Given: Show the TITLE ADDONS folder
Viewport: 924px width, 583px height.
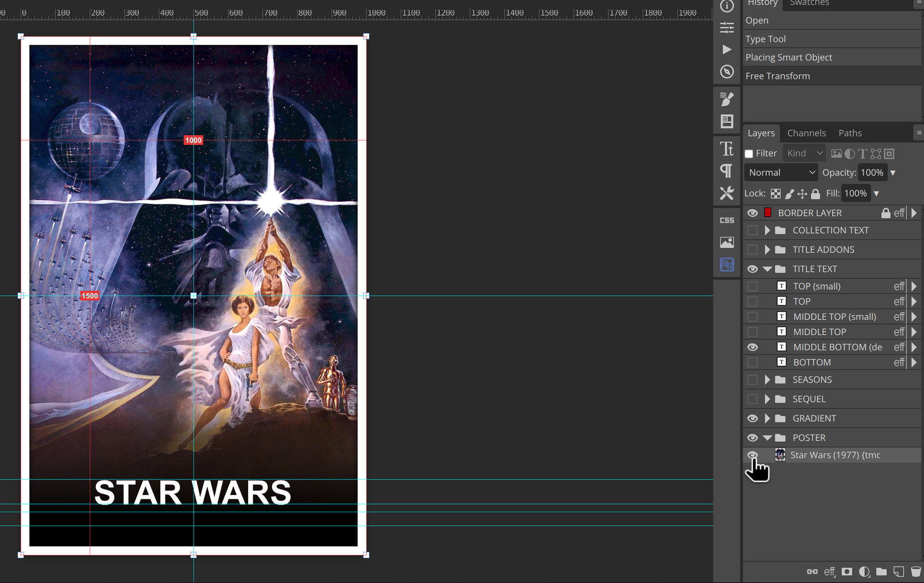Looking at the screenshot, I should click(753, 250).
